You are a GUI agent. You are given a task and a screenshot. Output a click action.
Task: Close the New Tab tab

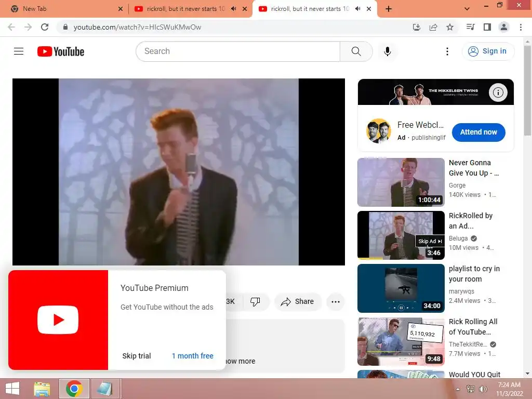click(x=121, y=9)
